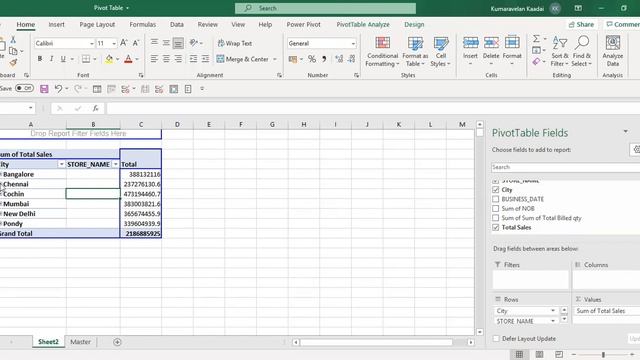
Task: Toggle Underline formatting
Action: [63, 59]
